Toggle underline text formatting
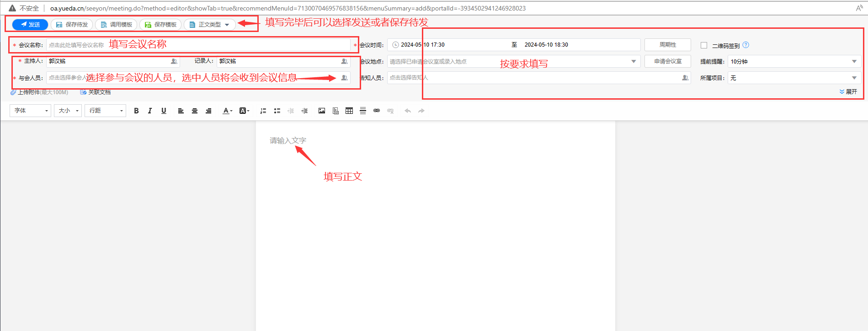Image resolution: width=868 pixels, height=331 pixels. [164, 111]
